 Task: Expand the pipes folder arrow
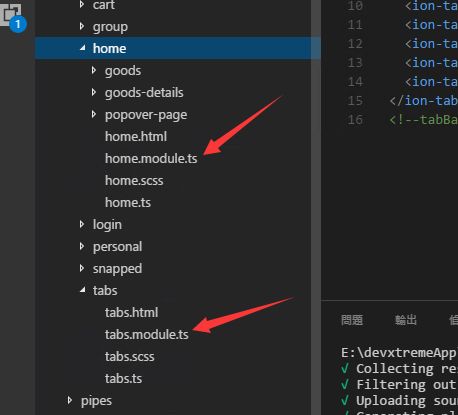coord(70,400)
